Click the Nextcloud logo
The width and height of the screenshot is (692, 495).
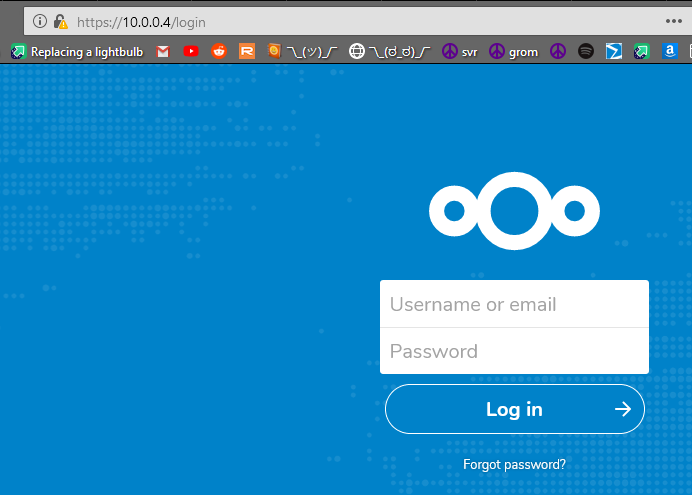[x=514, y=211]
